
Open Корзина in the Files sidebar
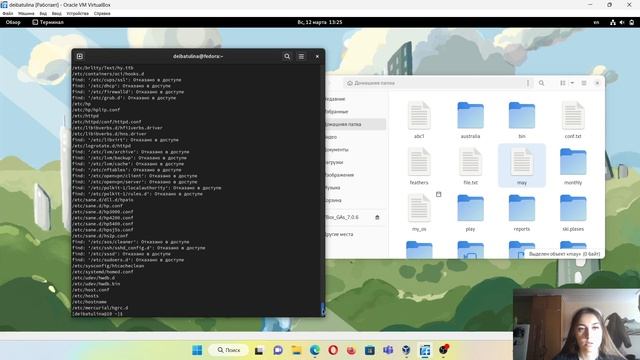click(x=356, y=200)
